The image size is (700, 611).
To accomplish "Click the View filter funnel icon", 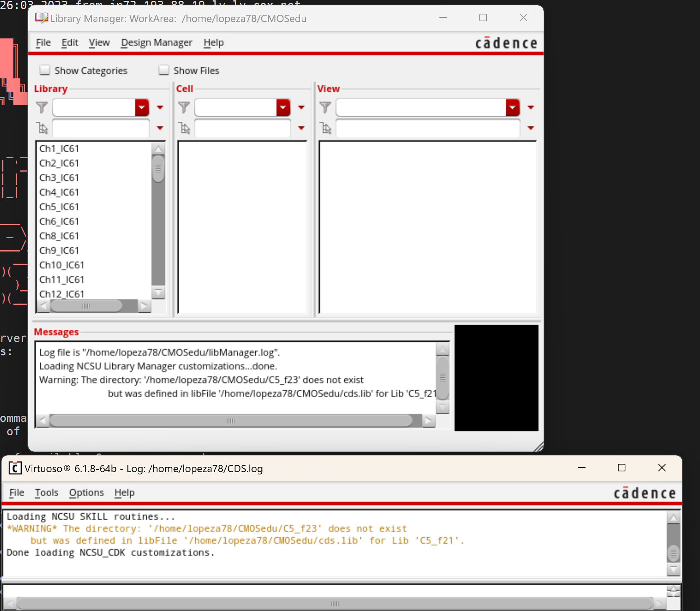I will click(325, 107).
